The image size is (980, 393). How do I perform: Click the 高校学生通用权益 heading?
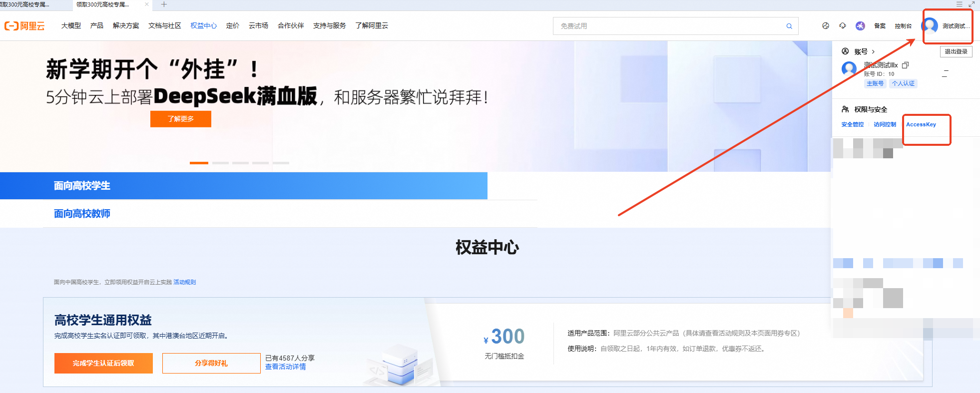pos(103,320)
